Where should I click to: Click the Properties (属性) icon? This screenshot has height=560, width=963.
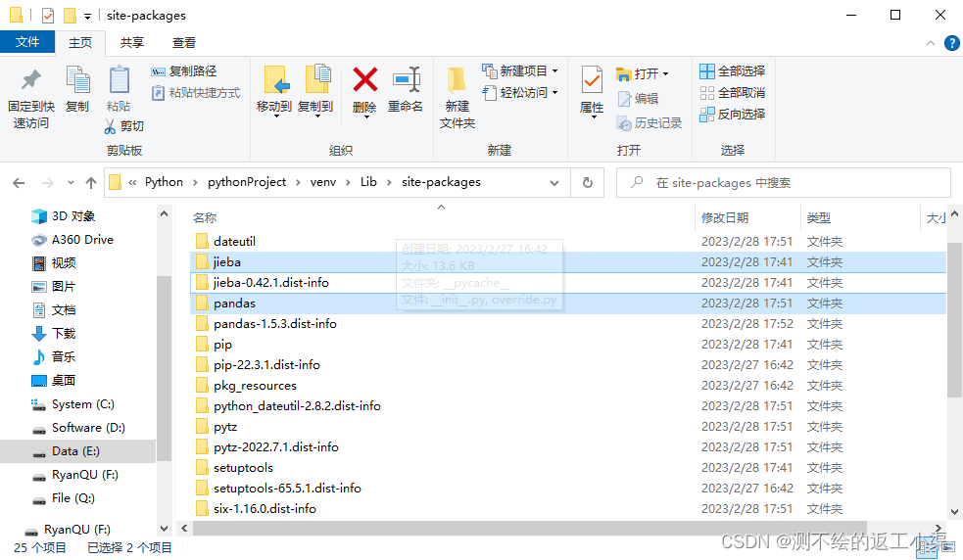coord(592,80)
